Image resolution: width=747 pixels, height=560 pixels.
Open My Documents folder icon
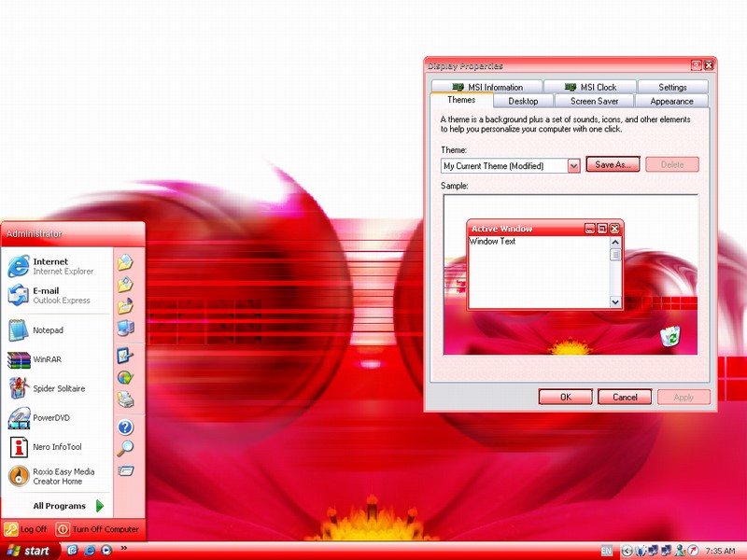pyautogui.click(x=125, y=262)
